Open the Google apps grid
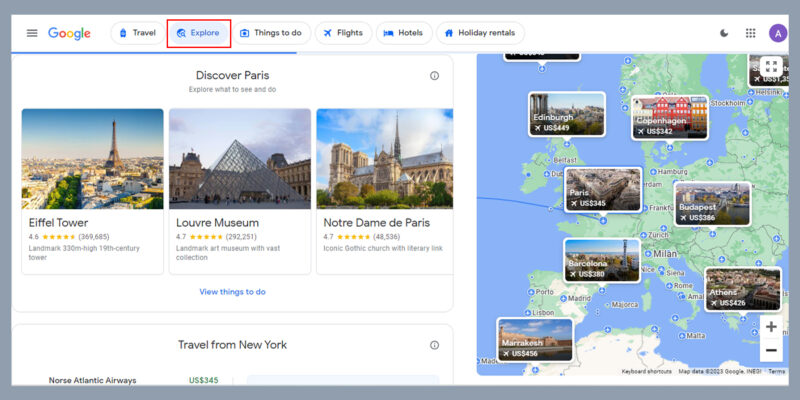Image resolution: width=800 pixels, height=400 pixels. click(751, 33)
